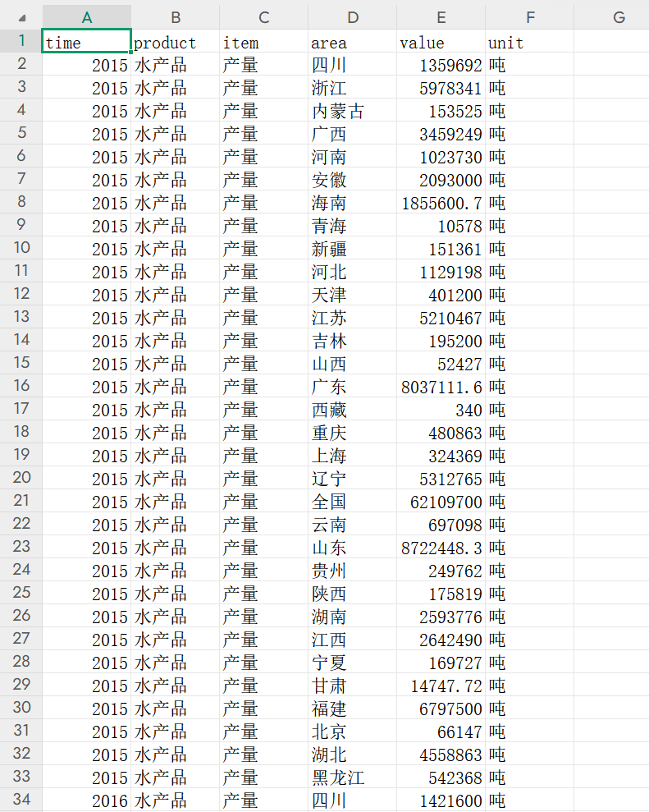Select the area cell 四川 in row 2
This screenshot has width=649, height=812.
pos(353,64)
